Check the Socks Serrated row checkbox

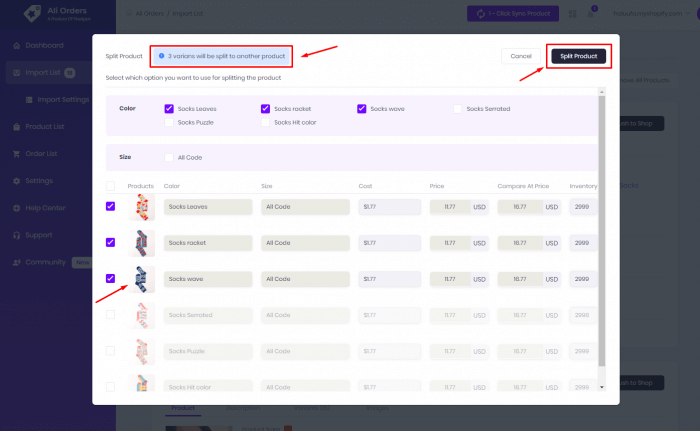tap(110, 315)
